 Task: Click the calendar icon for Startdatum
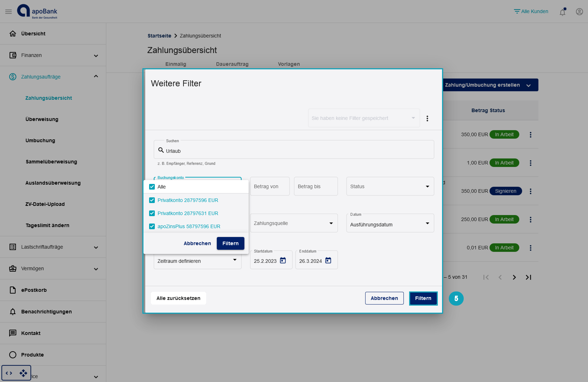tap(283, 260)
